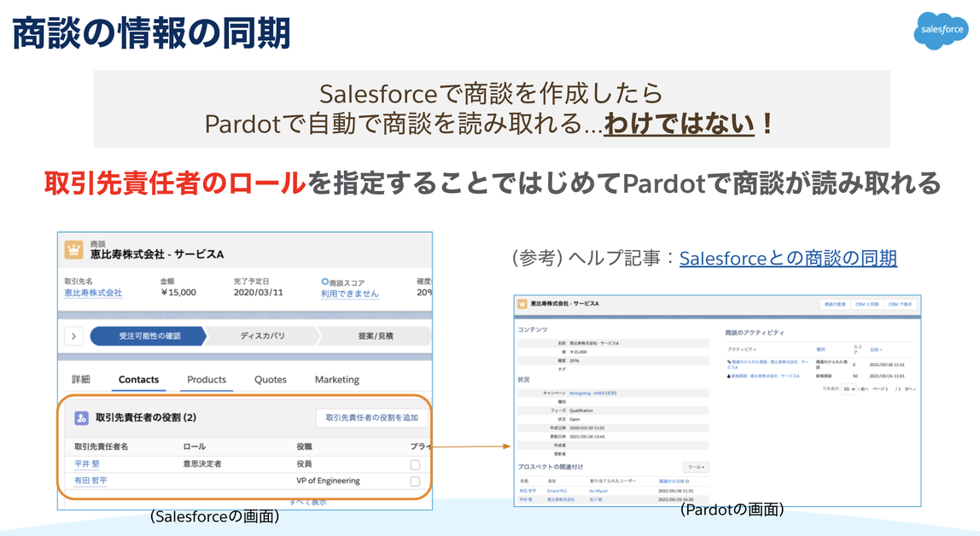Image resolution: width=980 pixels, height=536 pixels.
Task: Click the opportunity crown icon in Salesforce screen
Action: [73, 250]
